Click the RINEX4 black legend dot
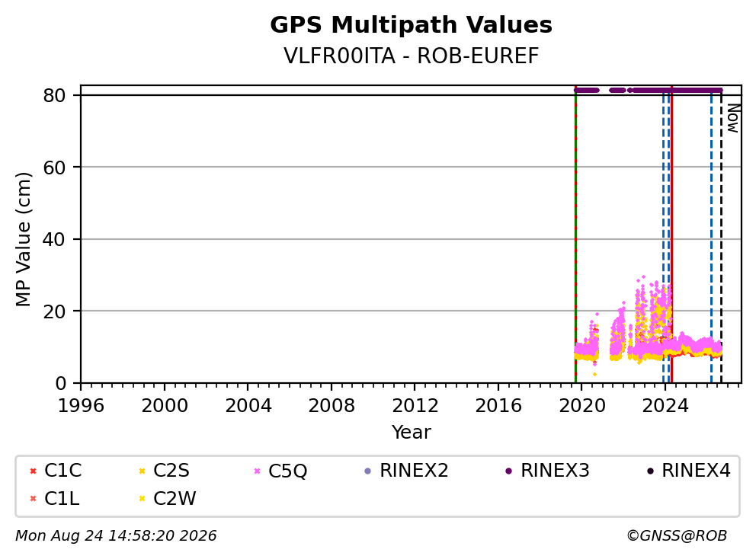The height and width of the screenshot is (559, 756). [x=650, y=471]
